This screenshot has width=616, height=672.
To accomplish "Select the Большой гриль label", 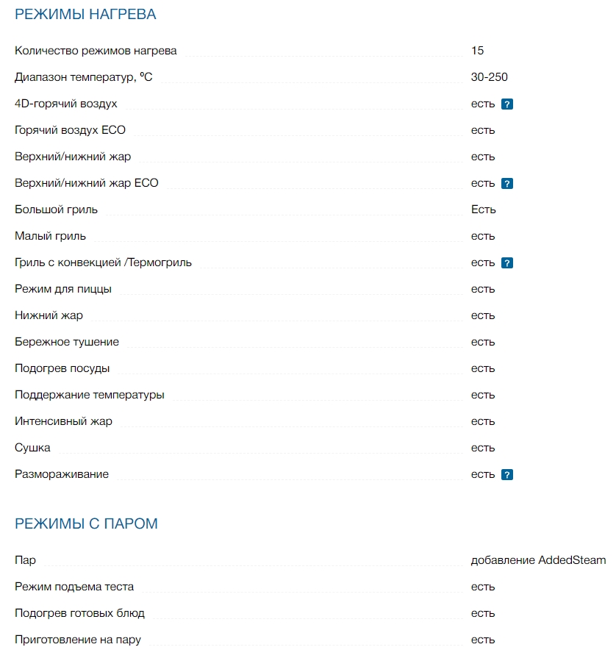I will (56, 210).
